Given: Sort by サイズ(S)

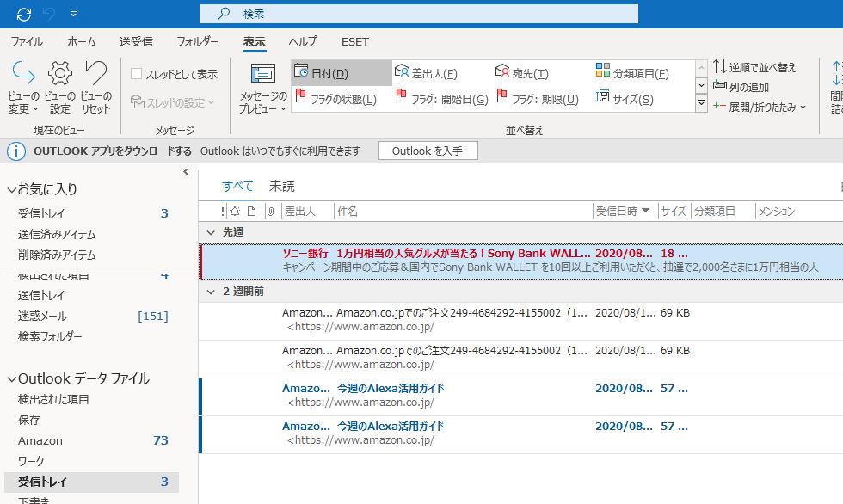Looking at the screenshot, I should click(625, 99).
